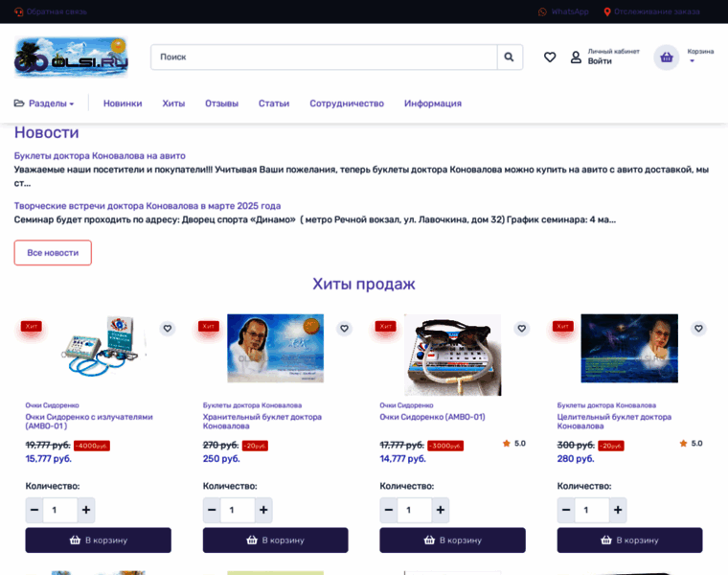This screenshot has width=728, height=575.
Task: Increase quantity for Очки Сидоренко с излучателями
Action: point(86,510)
